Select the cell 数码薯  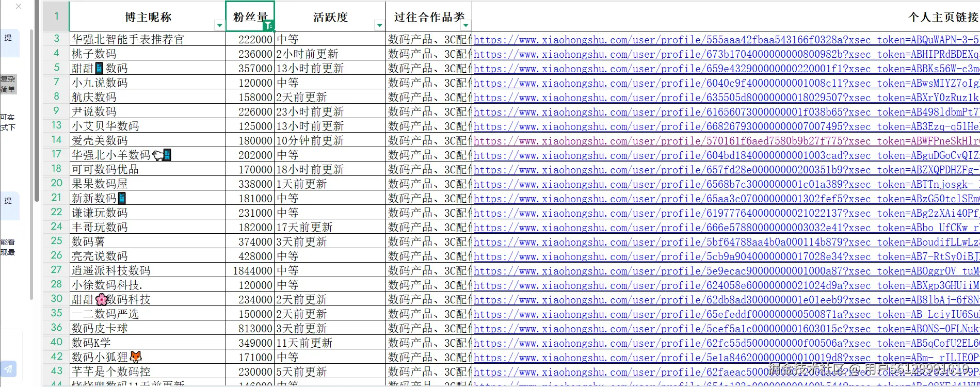[147, 241]
